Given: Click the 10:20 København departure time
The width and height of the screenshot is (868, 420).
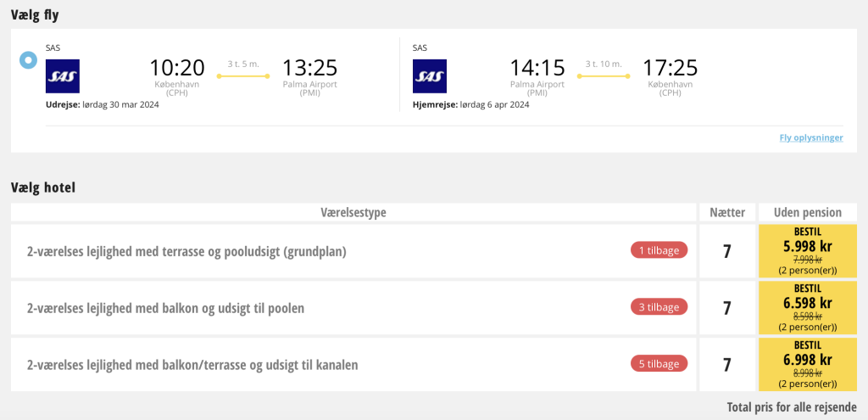Looking at the screenshot, I should pyautogui.click(x=177, y=68).
